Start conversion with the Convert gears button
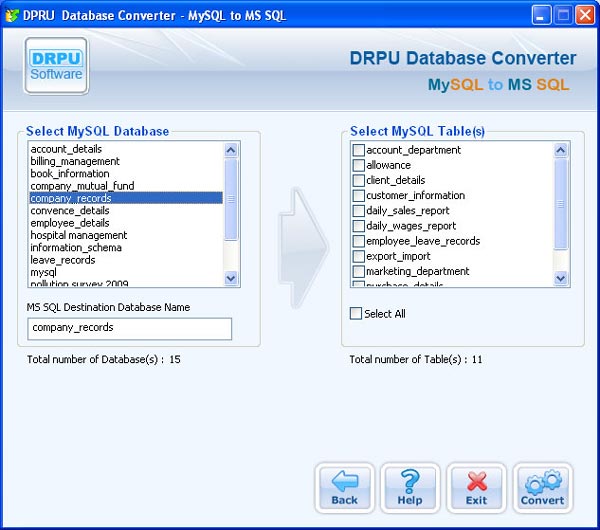 [543, 488]
